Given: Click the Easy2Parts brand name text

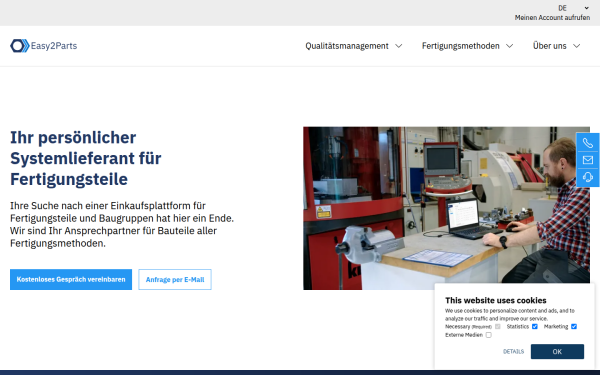Looking at the screenshot, I should (x=54, y=46).
